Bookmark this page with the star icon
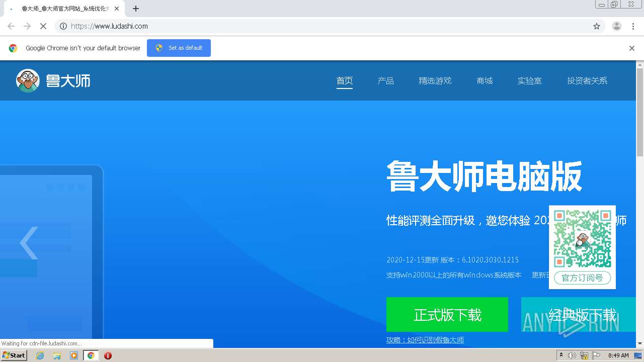The image size is (644, 362). [597, 26]
